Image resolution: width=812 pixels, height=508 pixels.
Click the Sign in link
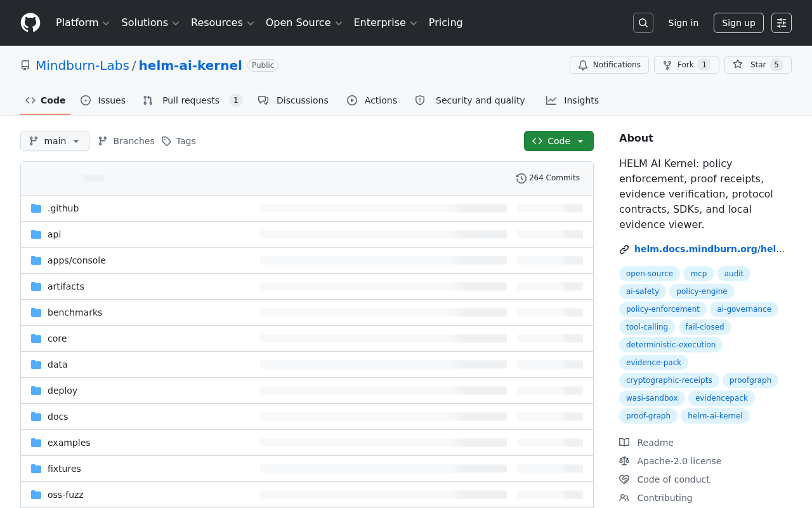[x=683, y=23]
